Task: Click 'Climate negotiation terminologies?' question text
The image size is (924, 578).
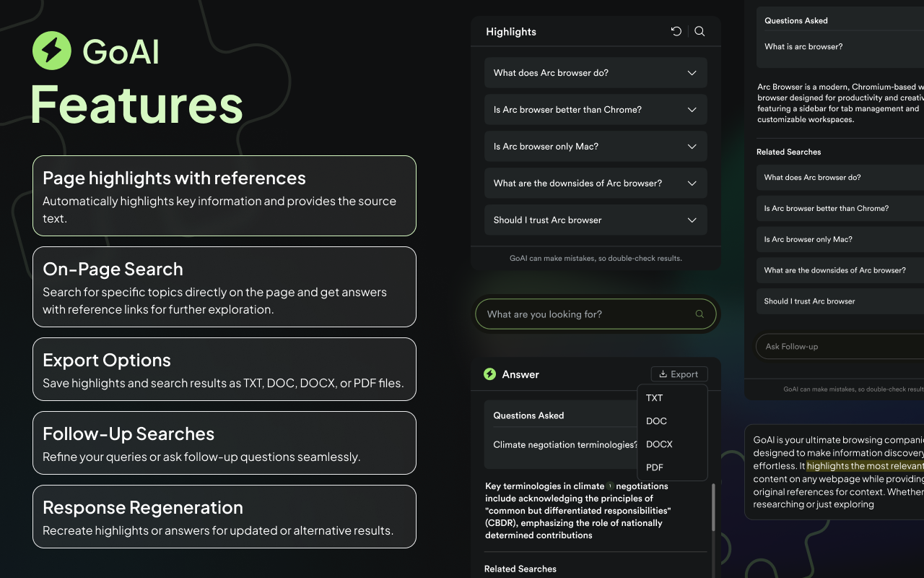Action: 565,445
